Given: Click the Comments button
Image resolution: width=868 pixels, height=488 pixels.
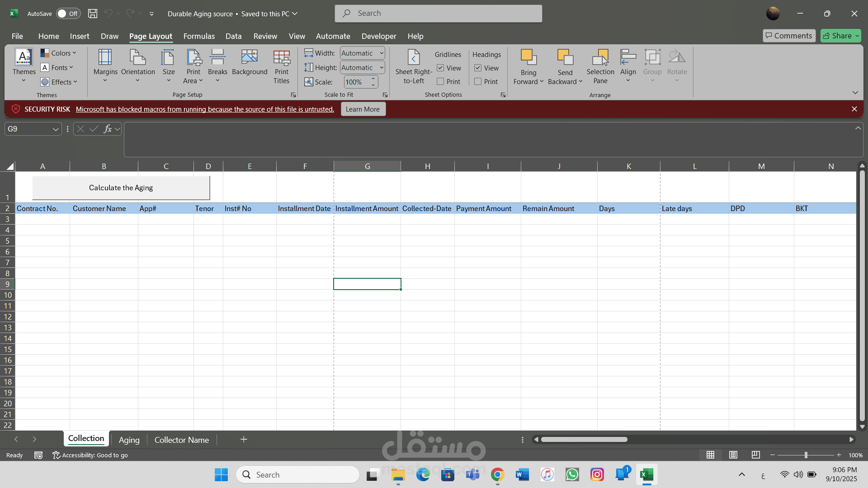Looking at the screenshot, I should click(x=789, y=36).
